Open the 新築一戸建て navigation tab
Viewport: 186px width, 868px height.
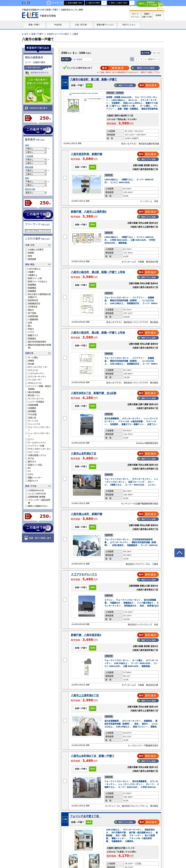(34, 25)
